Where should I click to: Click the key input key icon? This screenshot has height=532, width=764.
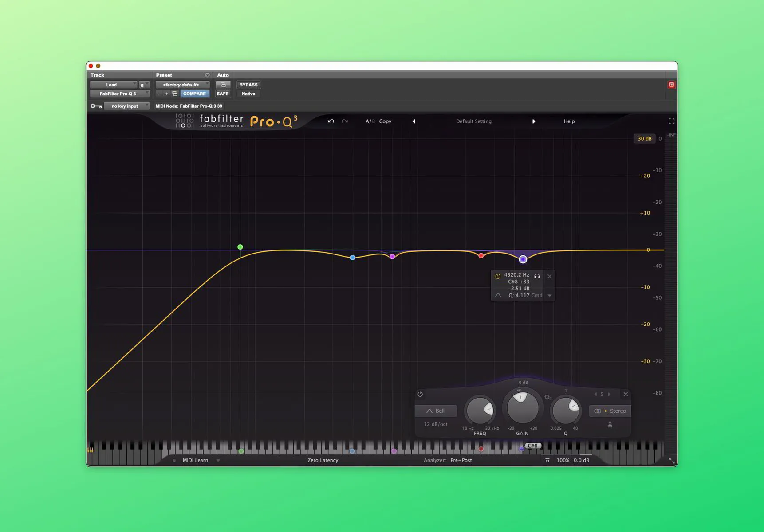point(96,106)
